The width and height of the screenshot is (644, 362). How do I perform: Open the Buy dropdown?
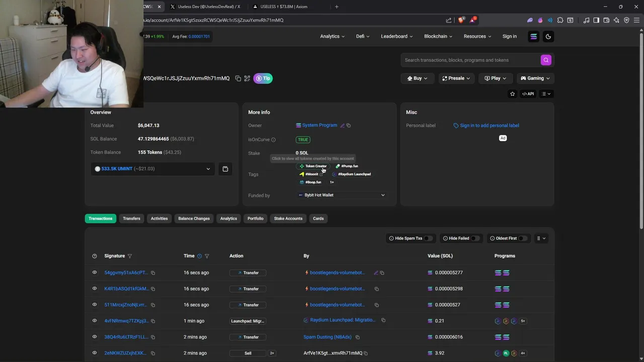coord(417,78)
